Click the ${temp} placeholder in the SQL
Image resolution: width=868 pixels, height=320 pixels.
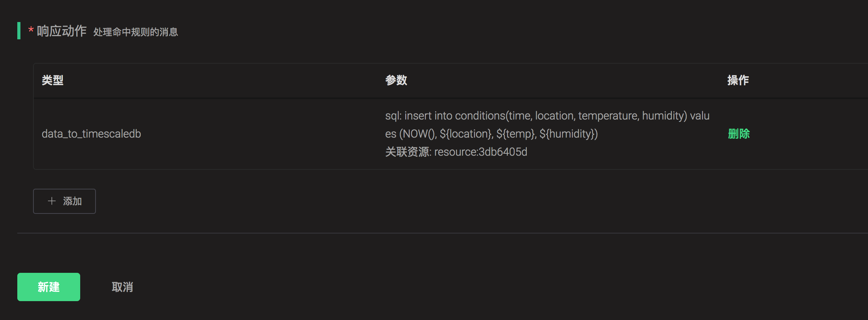(x=516, y=134)
